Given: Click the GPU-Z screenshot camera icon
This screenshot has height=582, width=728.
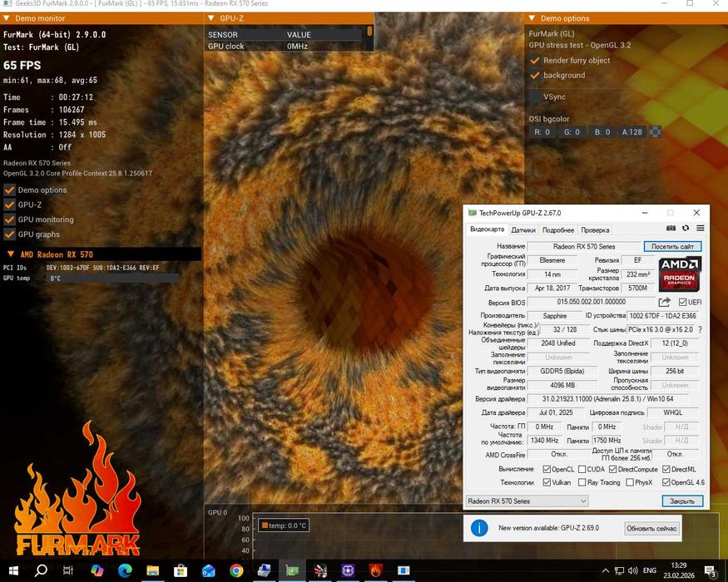Looking at the screenshot, I should pyautogui.click(x=671, y=228).
